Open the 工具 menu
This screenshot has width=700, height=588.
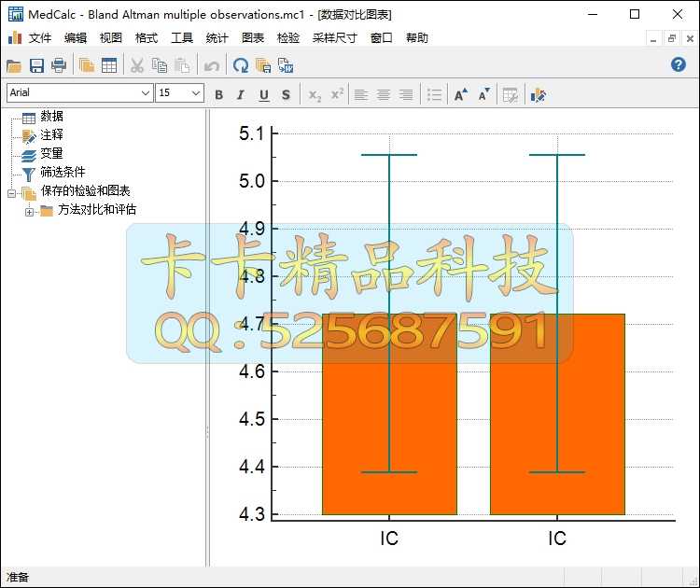[x=182, y=38]
